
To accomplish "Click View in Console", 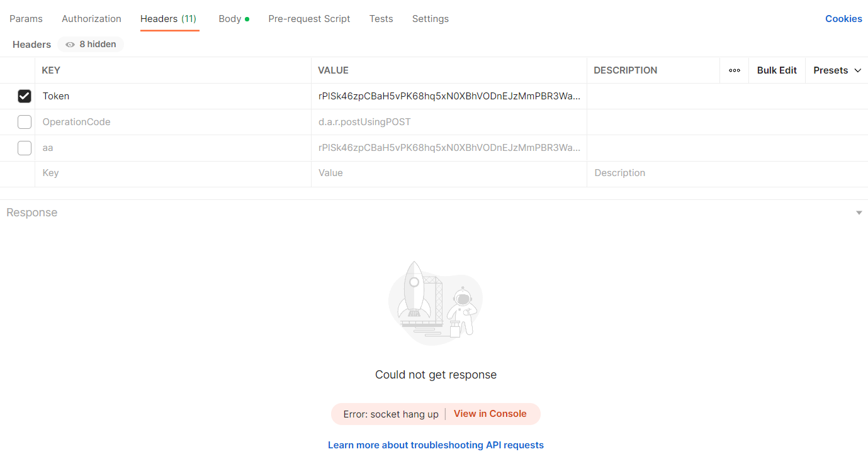I will pos(490,414).
